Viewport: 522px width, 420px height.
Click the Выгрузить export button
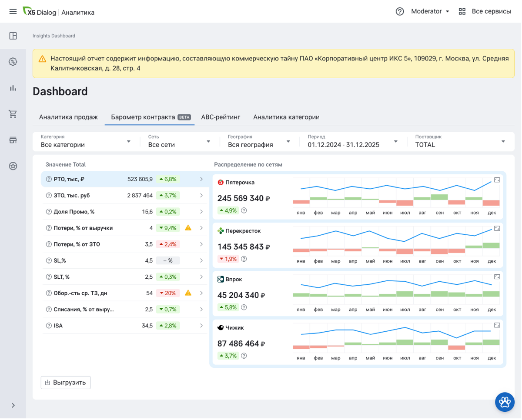point(66,383)
